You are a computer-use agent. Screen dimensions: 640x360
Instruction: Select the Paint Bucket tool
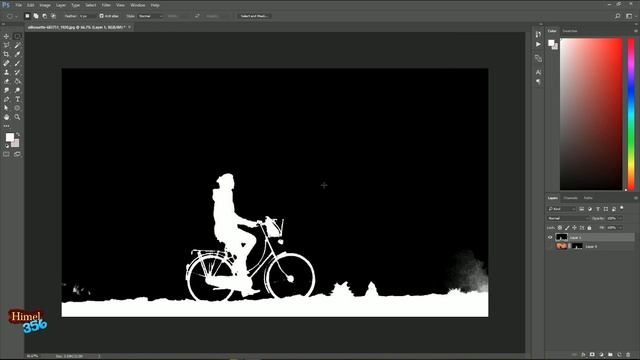coord(17,81)
